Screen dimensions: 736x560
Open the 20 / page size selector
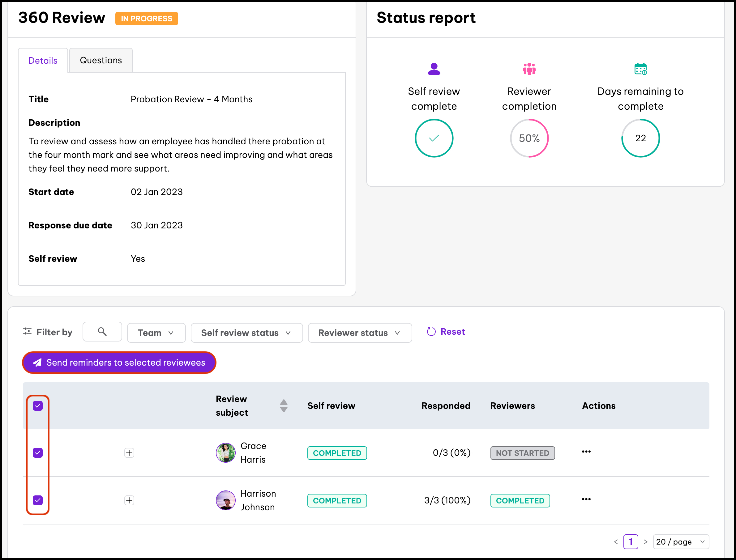point(680,542)
